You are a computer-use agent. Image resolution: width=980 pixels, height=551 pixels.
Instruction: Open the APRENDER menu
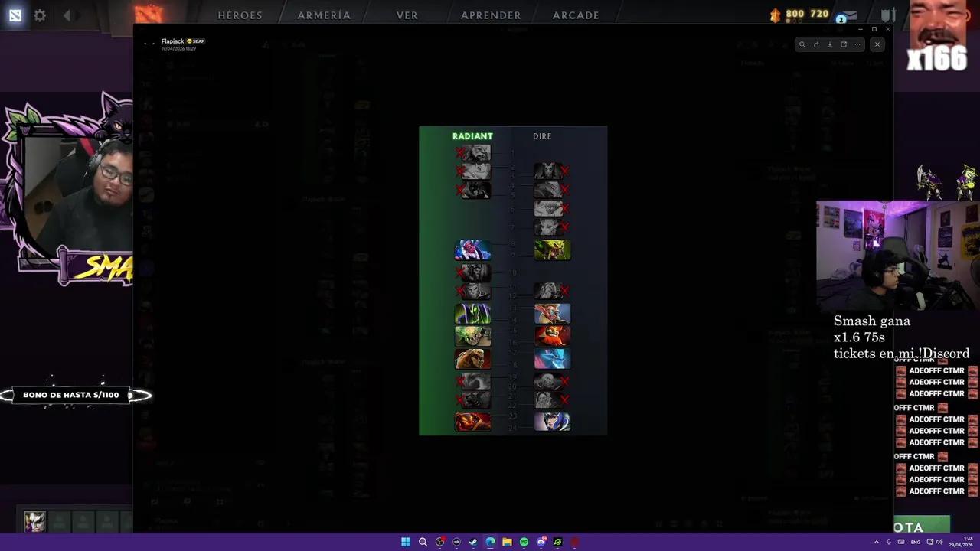point(491,15)
